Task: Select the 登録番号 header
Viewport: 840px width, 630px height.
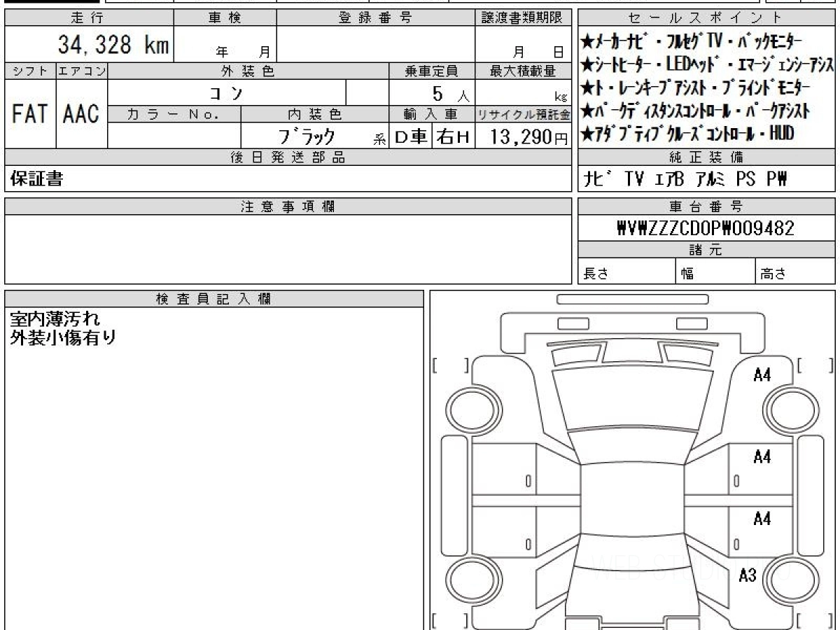Action: pyautogui.click(x=376, y=18)
